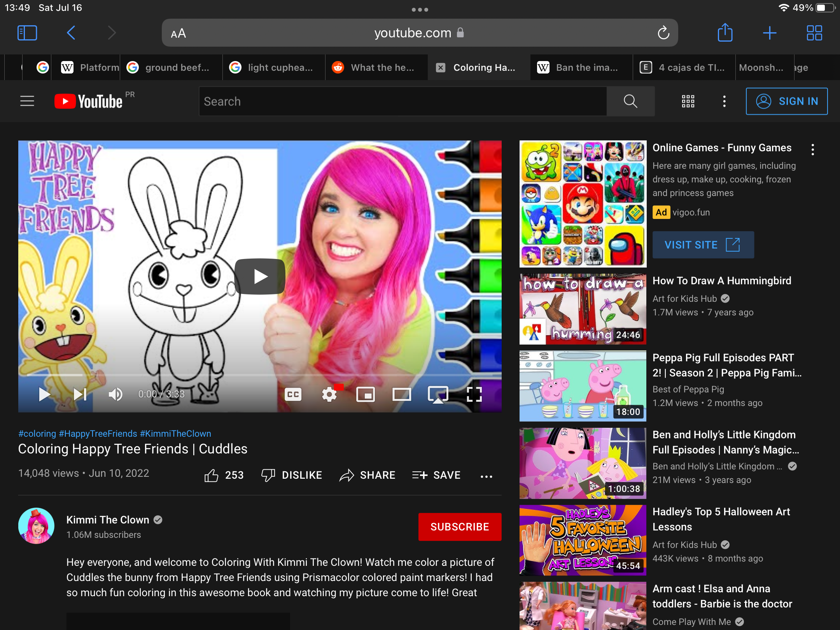This screenshot has height=630, width=840.
Task: Mute the video volume
Action: (115, 394)
